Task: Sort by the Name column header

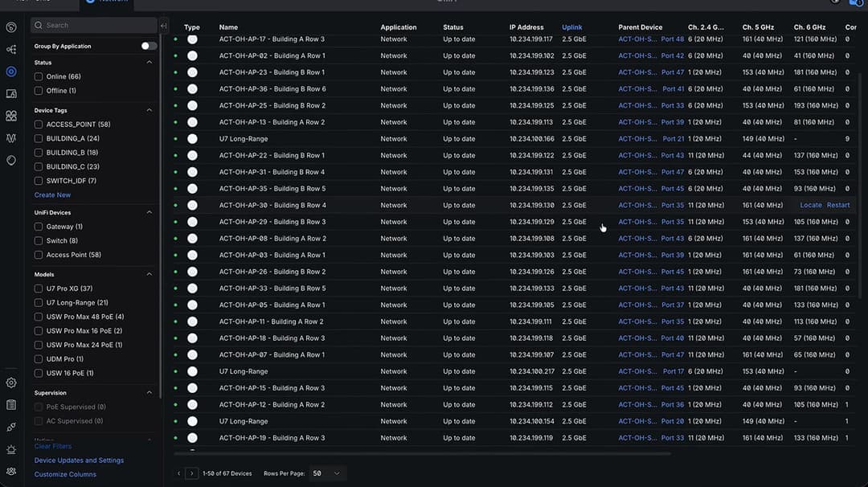Action: click(228, 27)
